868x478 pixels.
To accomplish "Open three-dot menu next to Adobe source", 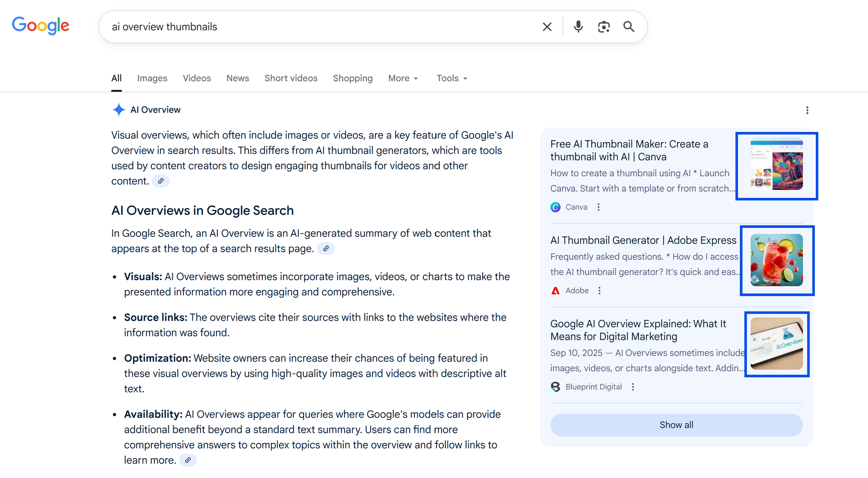I will [599, 291].
